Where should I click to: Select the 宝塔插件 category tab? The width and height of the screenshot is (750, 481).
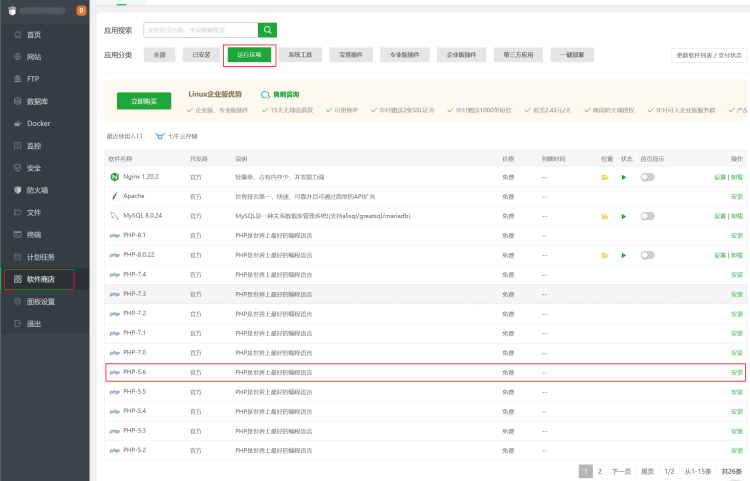pos(351,55)
